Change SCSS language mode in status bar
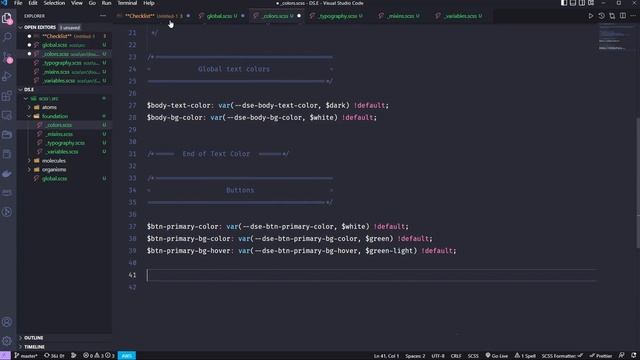Screen dimensions: 640x360 pyautogui.click(x=473, y=356)
